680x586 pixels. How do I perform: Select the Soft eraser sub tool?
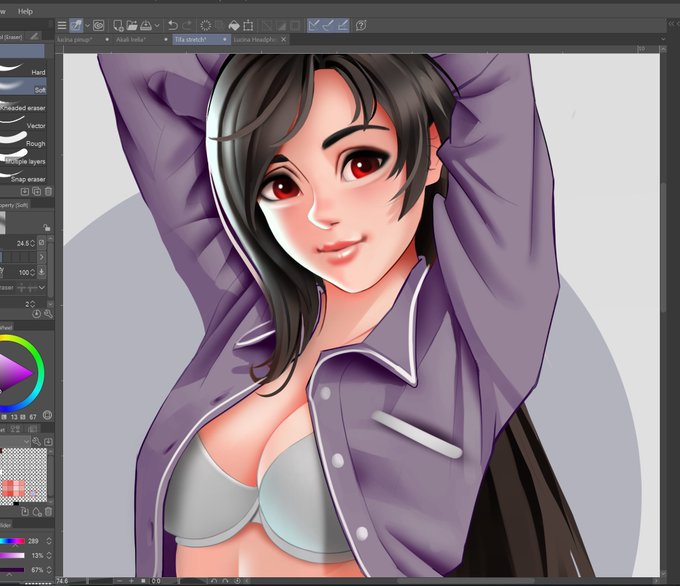coord(23,87)
